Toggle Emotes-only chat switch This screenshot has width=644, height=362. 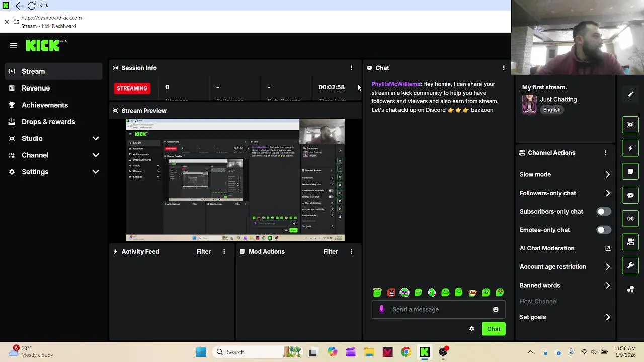point(603,230)
